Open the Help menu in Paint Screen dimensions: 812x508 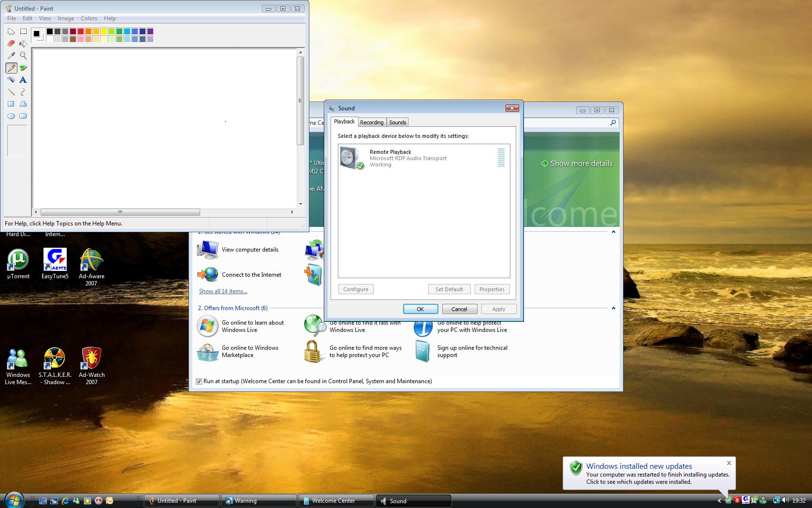[110, 18]
